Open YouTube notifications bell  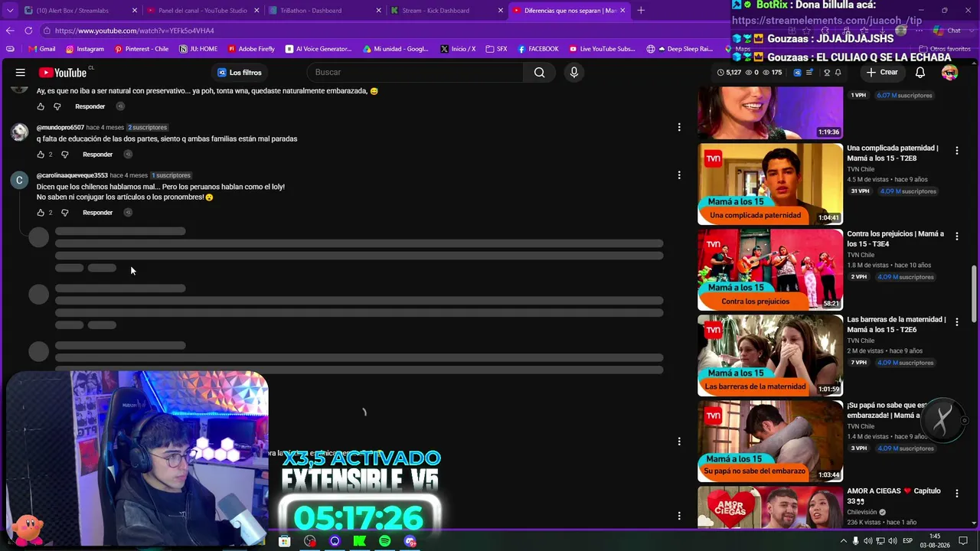(x=920, y=73)
